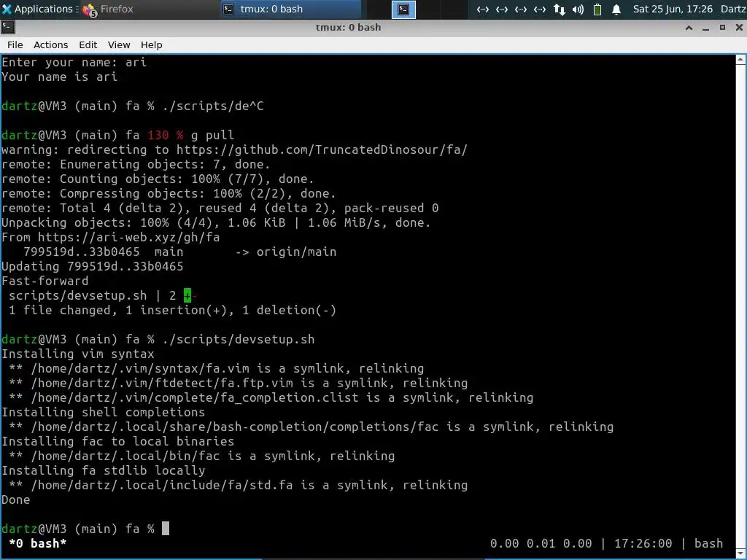
Task: Click the '1 file changed, 1 insertion(+)' line
Action: pos(172,310)
